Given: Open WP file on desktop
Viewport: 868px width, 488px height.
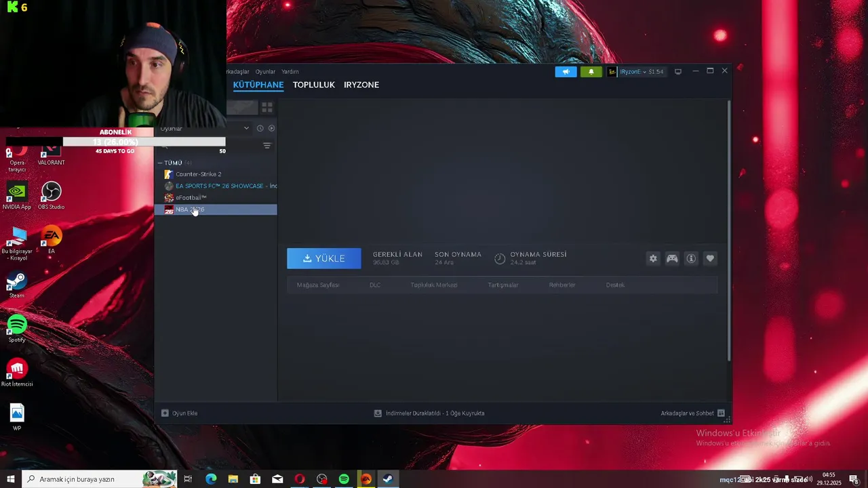Looking at the screenshot, I should [17, 418].
